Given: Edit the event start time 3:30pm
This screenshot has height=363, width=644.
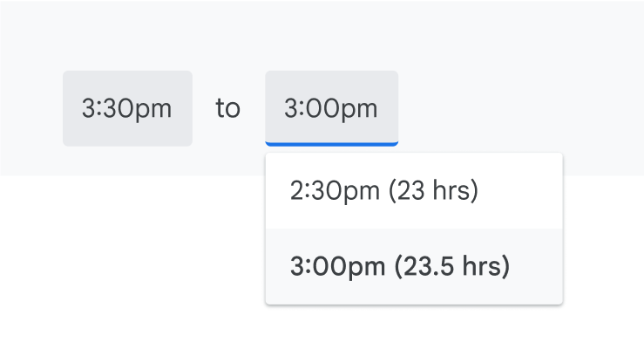Looking at the screenshot, I should (x=127, y=108).
